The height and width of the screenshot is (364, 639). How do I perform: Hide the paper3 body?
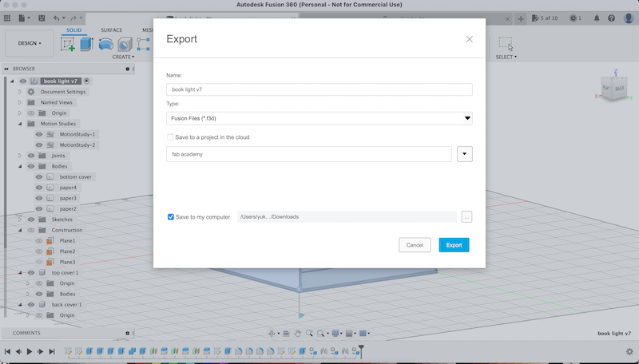click(x=39, y=198)
